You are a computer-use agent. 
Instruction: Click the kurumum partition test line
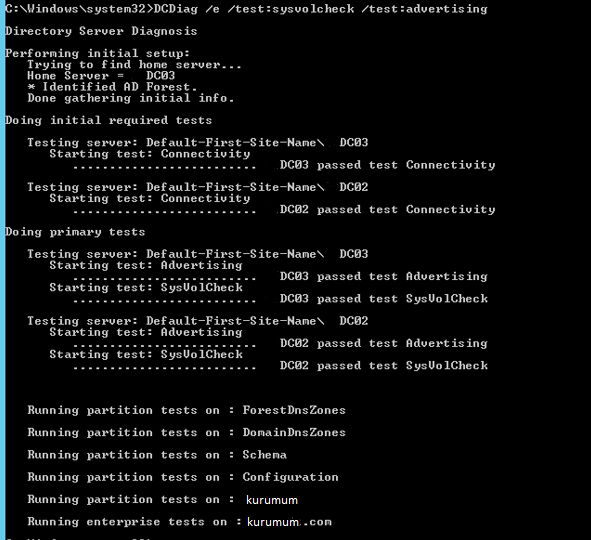162,500
